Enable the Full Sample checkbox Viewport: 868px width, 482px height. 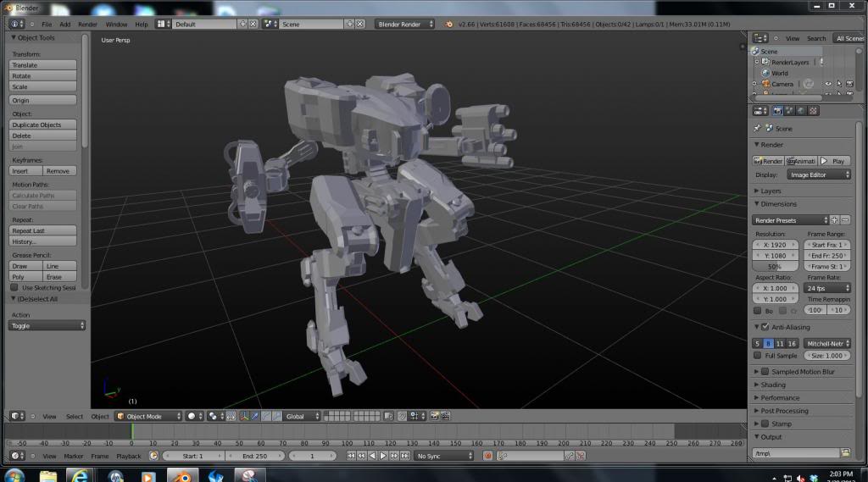pos(759,356)
